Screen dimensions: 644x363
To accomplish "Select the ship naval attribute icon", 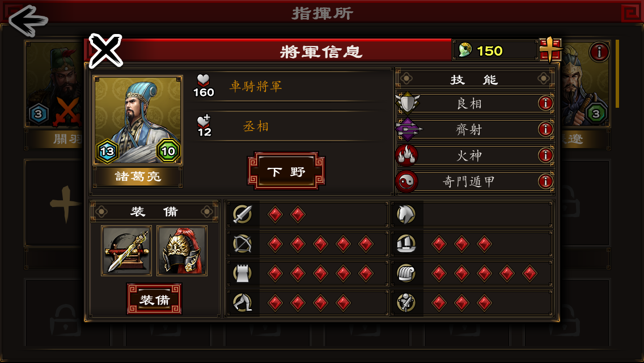I will point(406,244).
